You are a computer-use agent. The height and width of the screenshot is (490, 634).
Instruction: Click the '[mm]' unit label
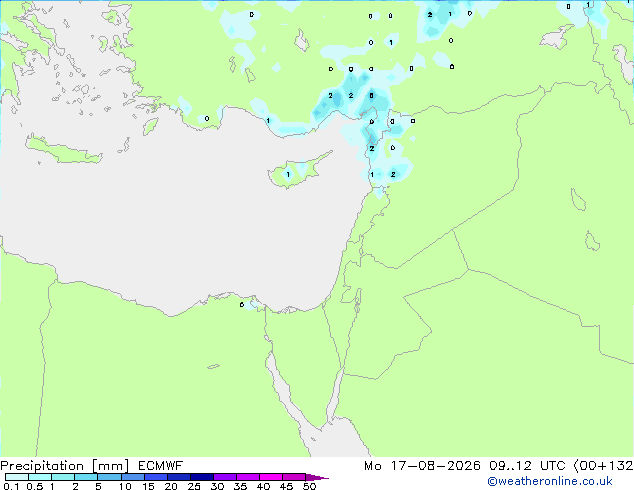click(x=111, y=466)
